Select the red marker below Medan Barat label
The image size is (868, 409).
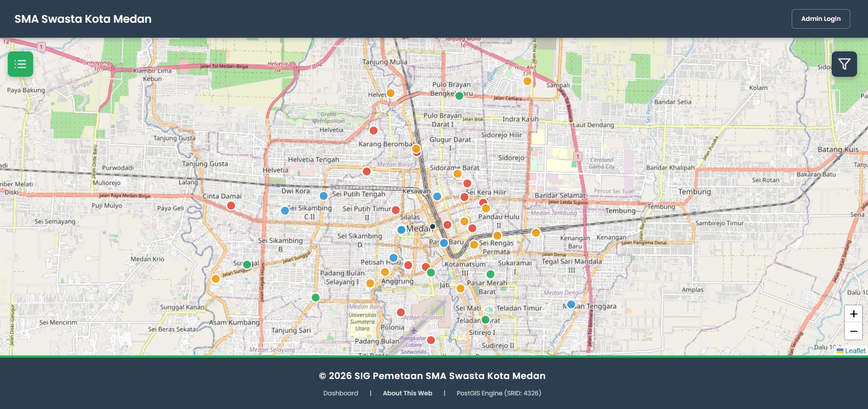click(x=367, y=171)
